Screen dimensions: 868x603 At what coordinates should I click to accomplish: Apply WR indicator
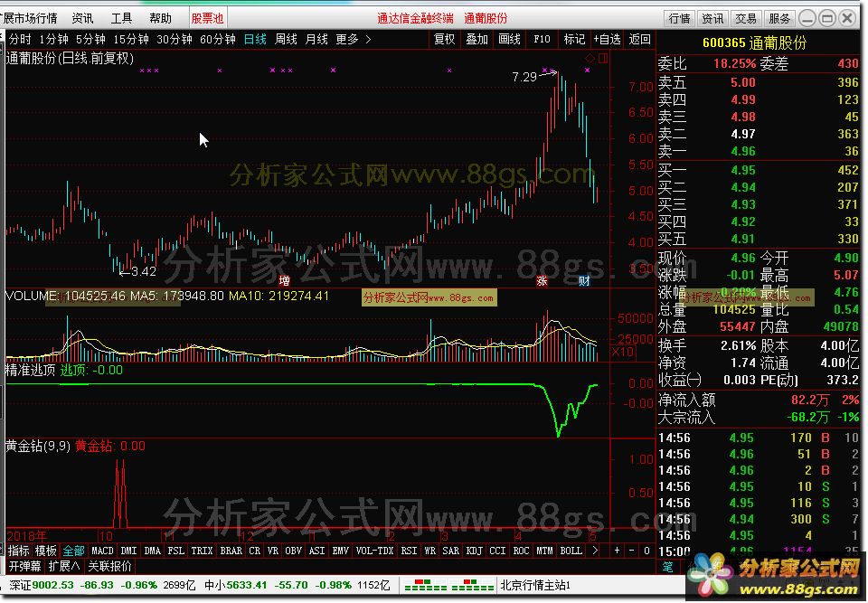(x=430, y=551)
